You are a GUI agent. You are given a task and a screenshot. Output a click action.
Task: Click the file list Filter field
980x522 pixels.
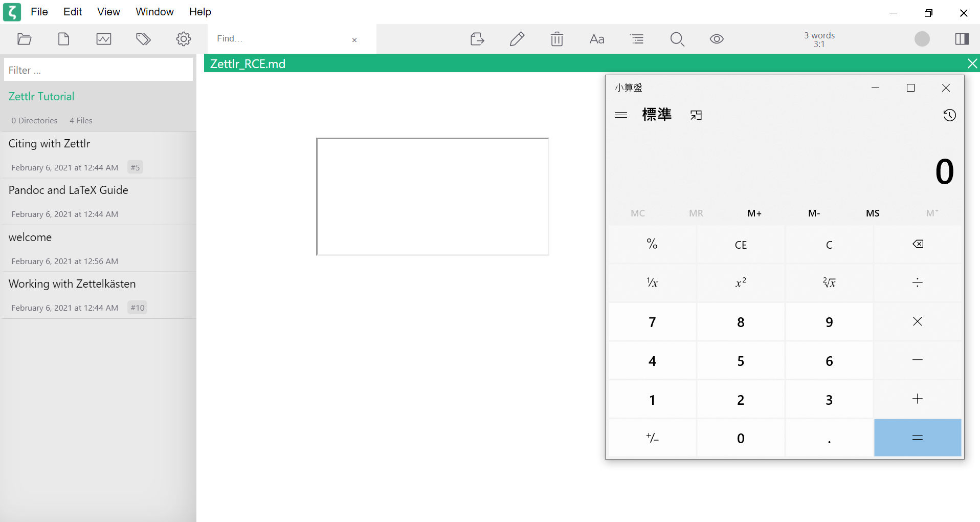[98, 70]
